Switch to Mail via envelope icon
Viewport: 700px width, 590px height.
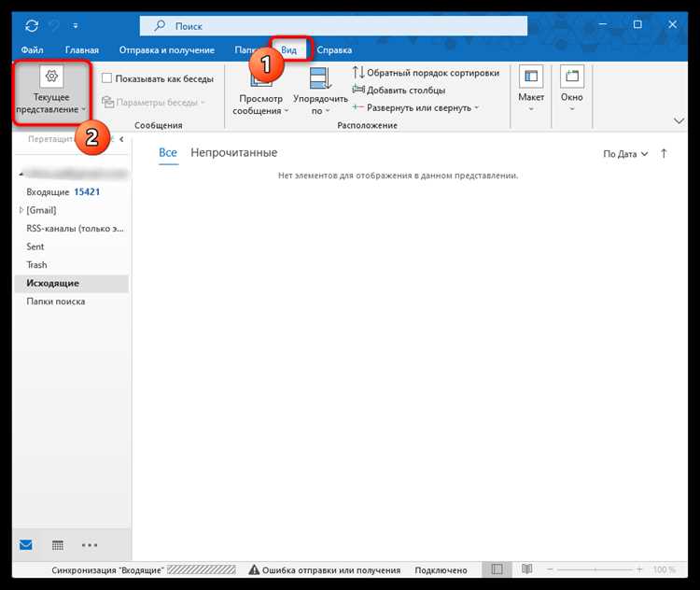click(x=26, y=545)
